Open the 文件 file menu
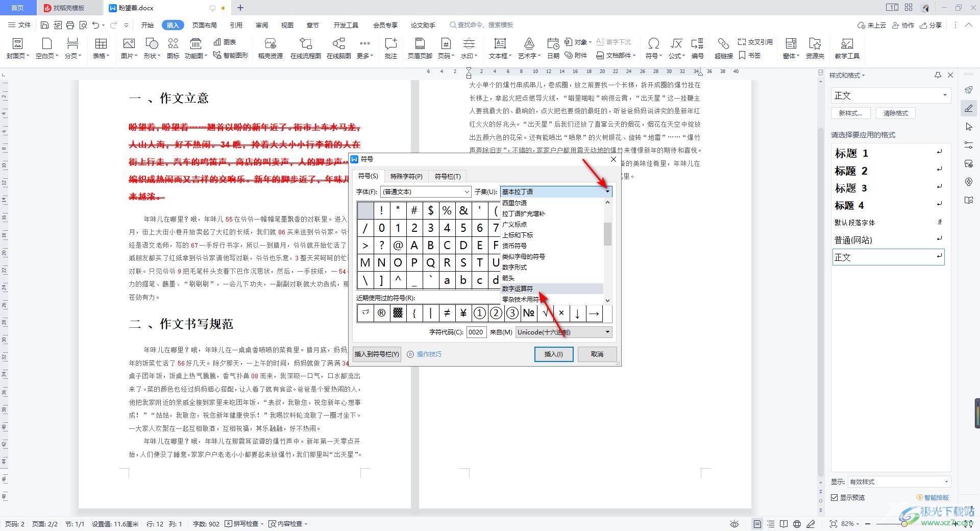The width and height of the screenshot is (980, 531). point(20,25)
